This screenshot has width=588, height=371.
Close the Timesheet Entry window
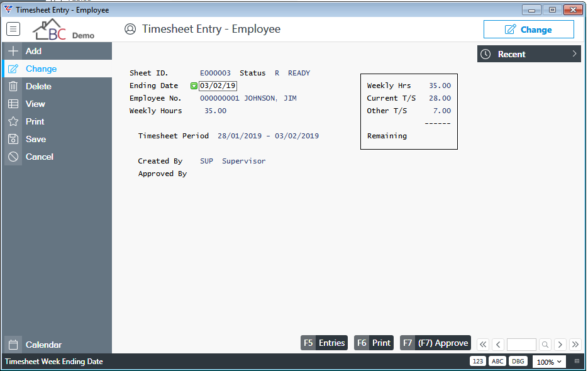point(573,10)
